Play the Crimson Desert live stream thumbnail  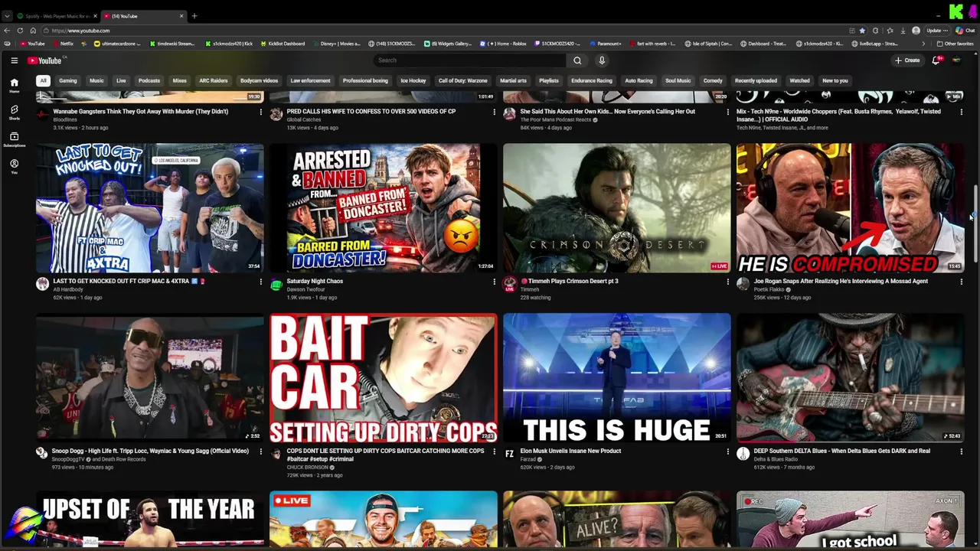617,207
